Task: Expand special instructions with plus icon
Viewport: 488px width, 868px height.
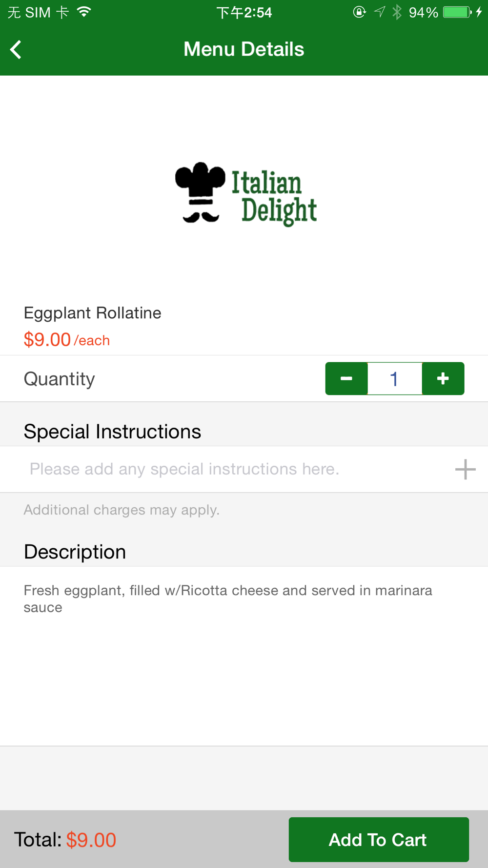Action: pyautogui.click(x=465, y=469)
